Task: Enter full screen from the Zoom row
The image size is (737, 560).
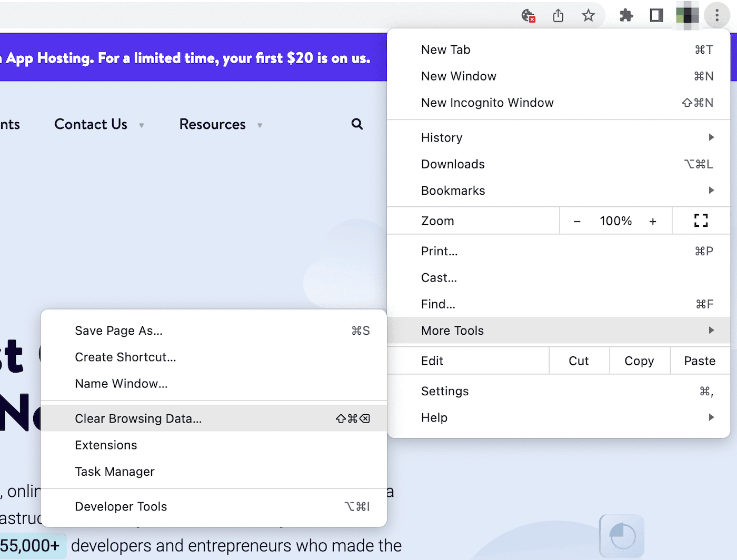Action: [701, 221]
